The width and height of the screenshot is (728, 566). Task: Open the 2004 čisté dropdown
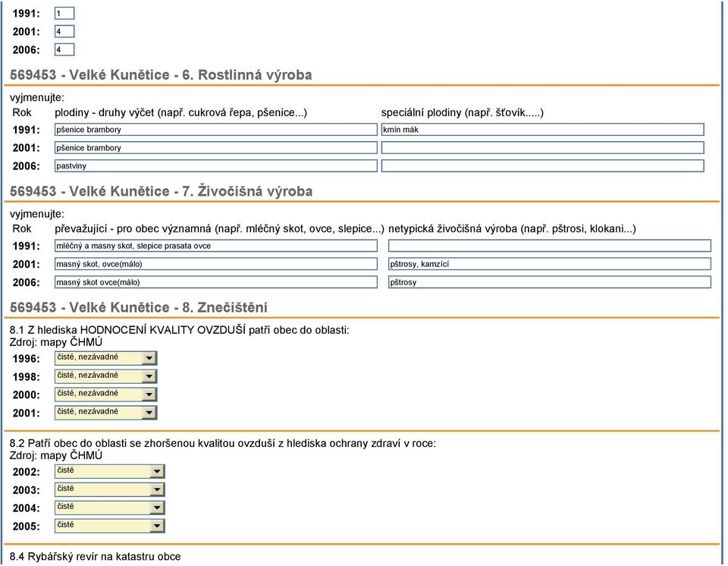[109, 508]
